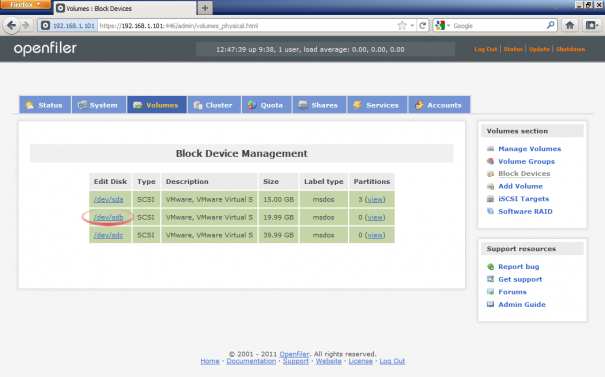Click Shutdown in the header
This screenshot has height=377, width=605.
coord(570,49)
